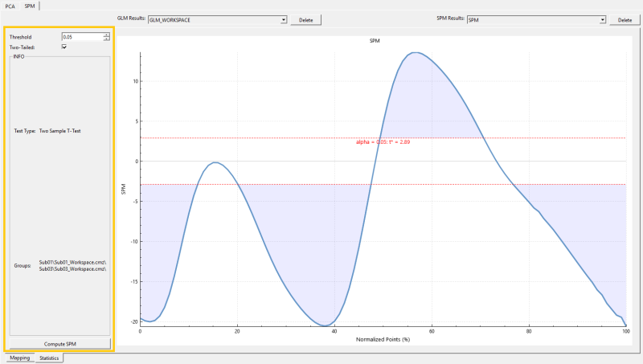Decrease Threshold with down arrow
This screenshot has height=364, width=643.
[x=107, y=39]
